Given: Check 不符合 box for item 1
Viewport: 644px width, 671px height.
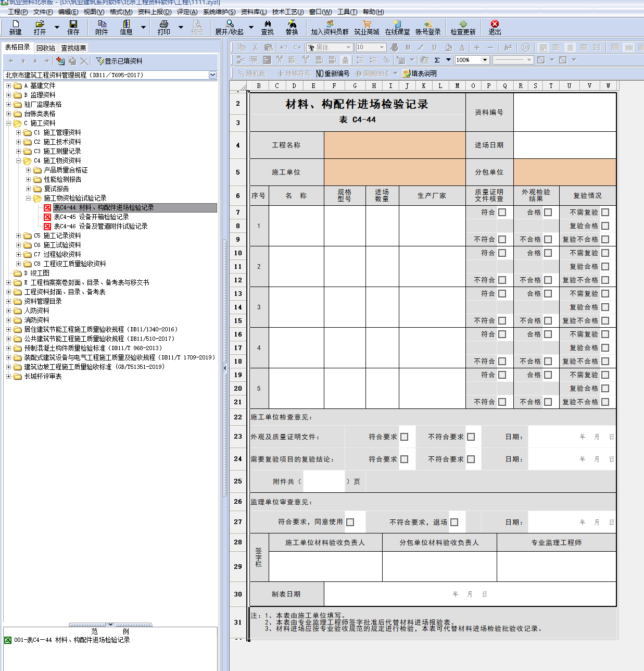Looking at the screenshot, I should pos(502,239).
